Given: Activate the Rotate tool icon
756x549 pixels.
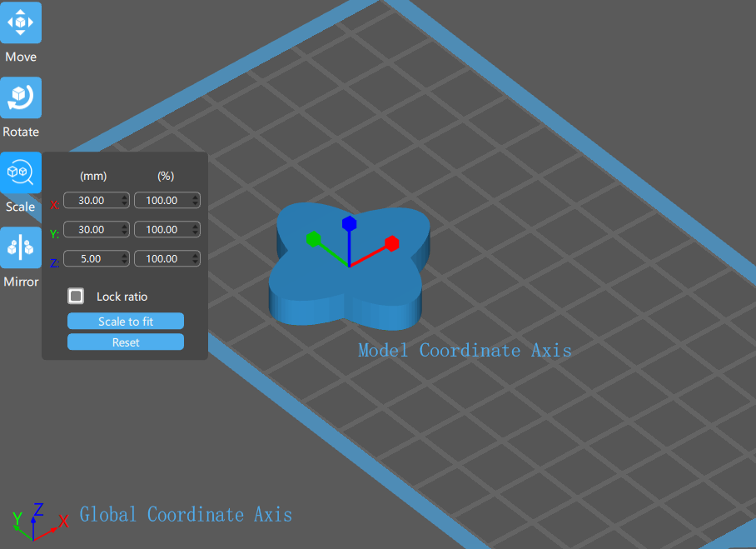Looking at the screenshot, I should [21, 98].
